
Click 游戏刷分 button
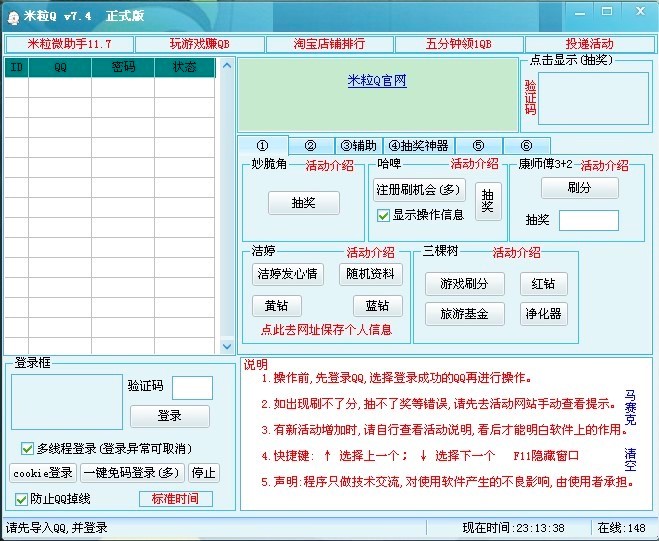pyautogui.click(x=464, y=284)
